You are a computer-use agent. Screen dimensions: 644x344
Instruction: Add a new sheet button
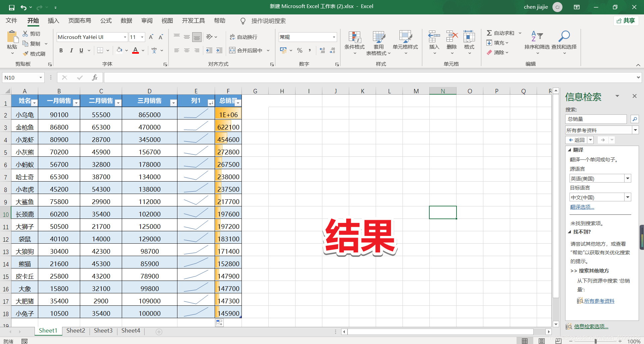pos(159,332)
